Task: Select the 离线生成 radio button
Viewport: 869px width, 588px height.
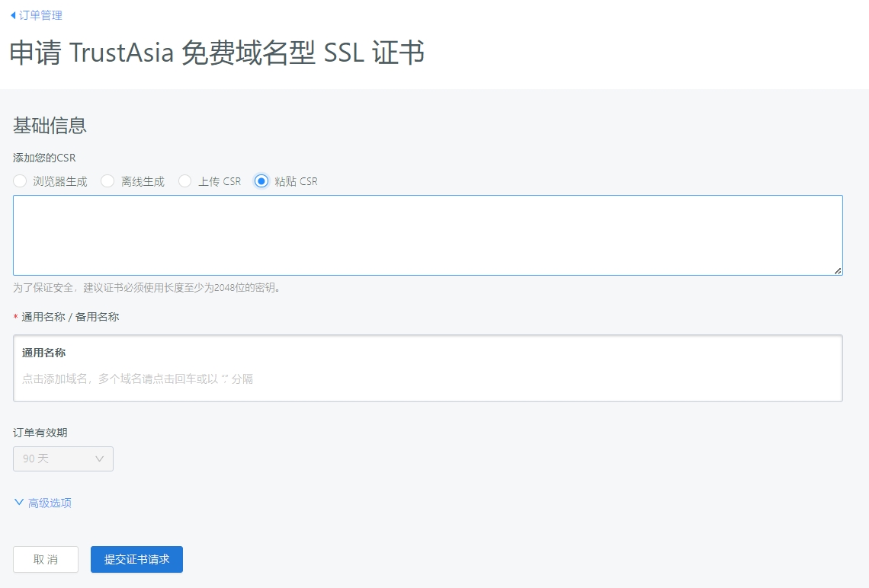Action: click(107, 181)
